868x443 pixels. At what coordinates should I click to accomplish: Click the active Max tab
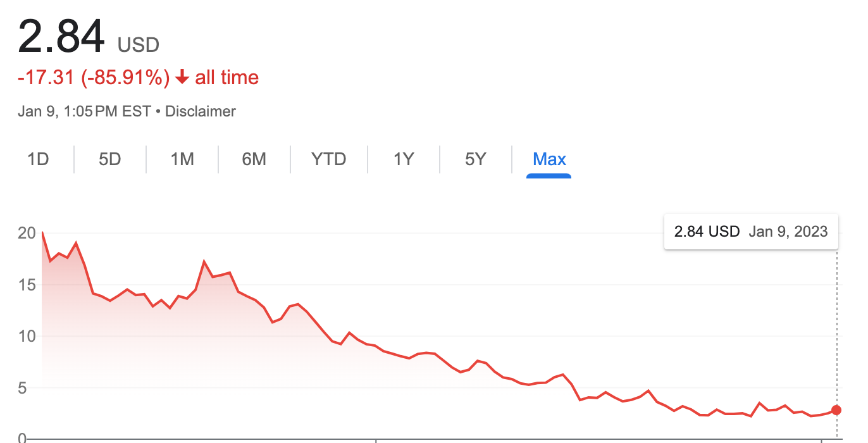point(549,159)
